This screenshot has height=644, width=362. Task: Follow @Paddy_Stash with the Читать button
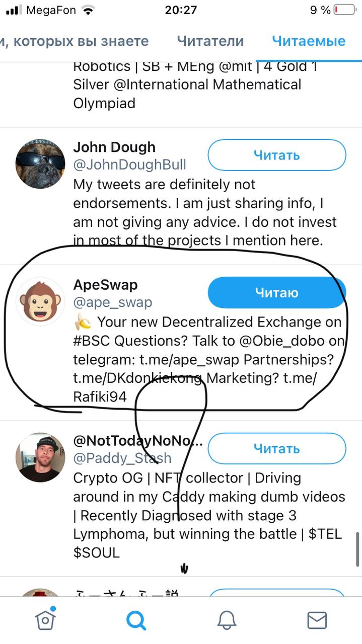[276, 448]
